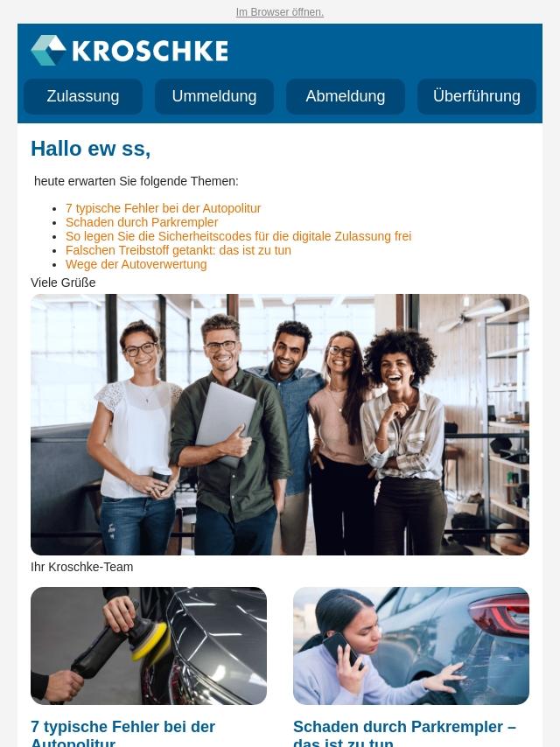Screen dimensions: 560x747
Task: Click the 'Hallo ew ss,' greeting heading
Action: (x=90, y=149)
